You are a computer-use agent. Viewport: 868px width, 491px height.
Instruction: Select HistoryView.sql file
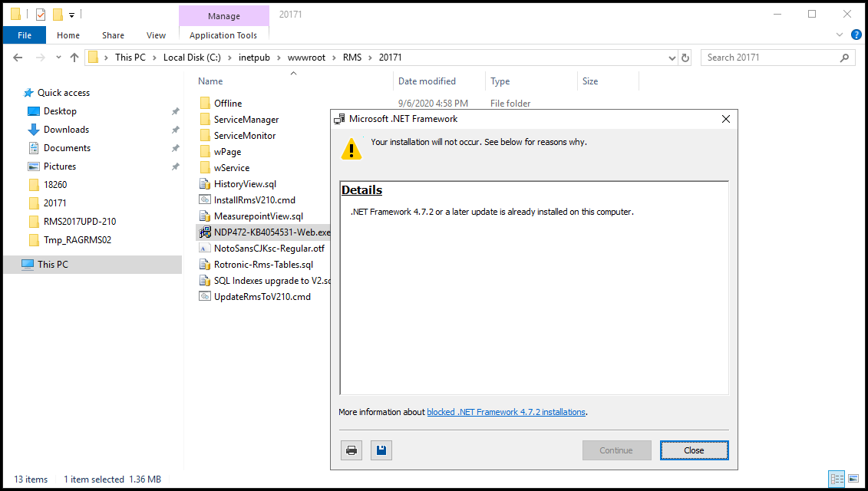coord(245,184)
